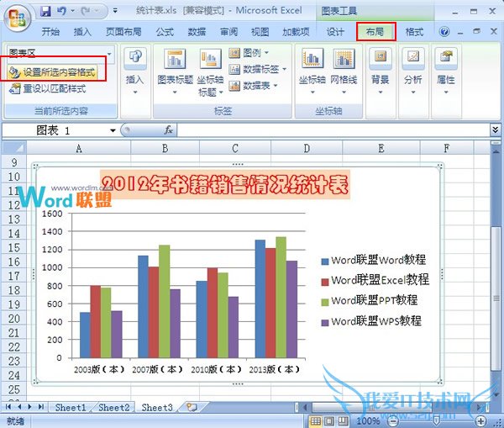
Task: Switch to Sheet2 tab
Action: (113, 408)
